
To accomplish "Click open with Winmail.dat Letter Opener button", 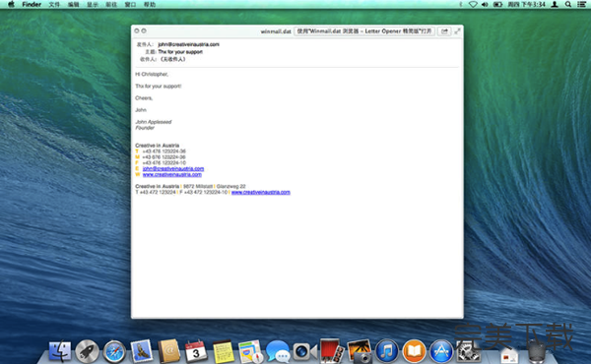I will point(364,31).
